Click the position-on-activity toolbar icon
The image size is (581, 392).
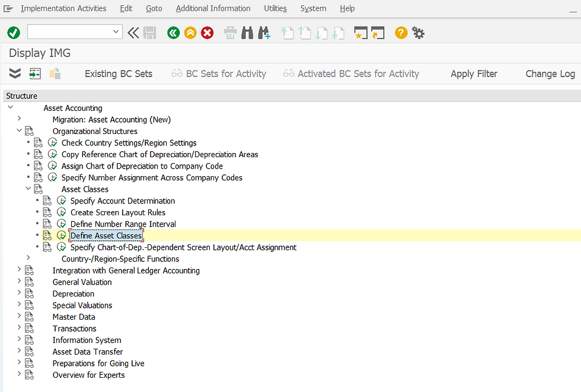[35, 74]
